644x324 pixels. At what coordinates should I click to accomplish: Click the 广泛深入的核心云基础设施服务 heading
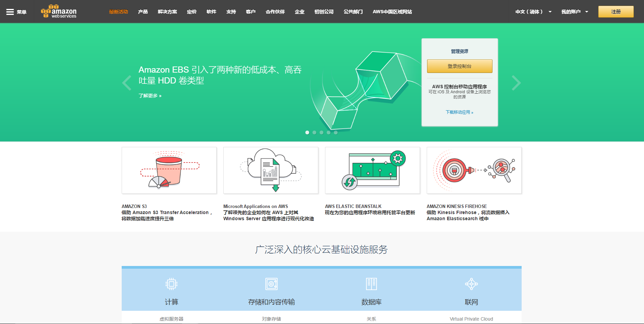coord(321,250)
